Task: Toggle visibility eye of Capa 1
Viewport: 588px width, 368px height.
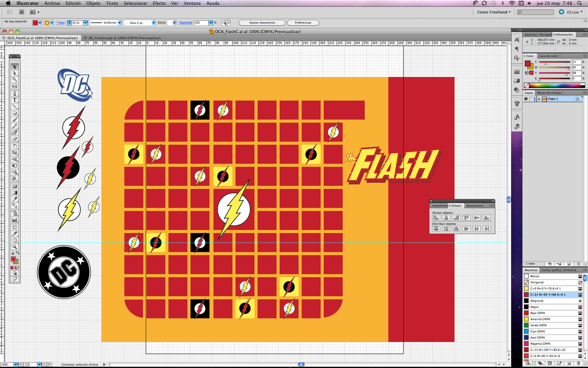Action: pos(526,99)
